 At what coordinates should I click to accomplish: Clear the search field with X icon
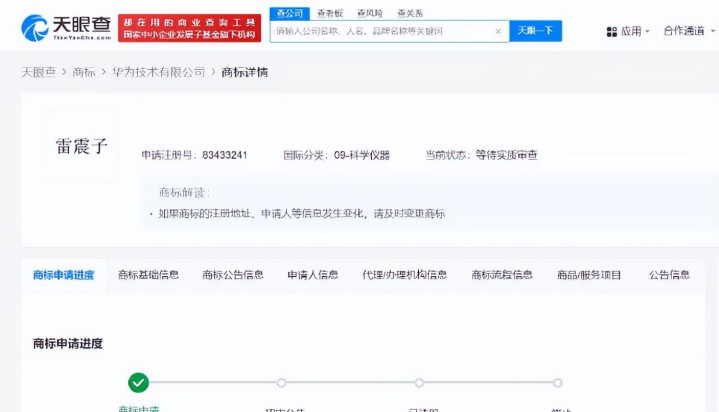tap(498, 31)
